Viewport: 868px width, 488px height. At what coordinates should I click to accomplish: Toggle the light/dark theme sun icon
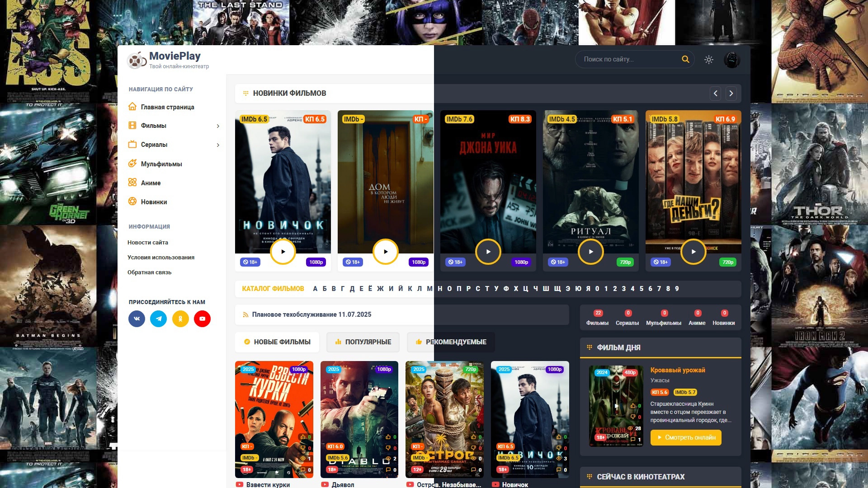click(x=709, y=60)
